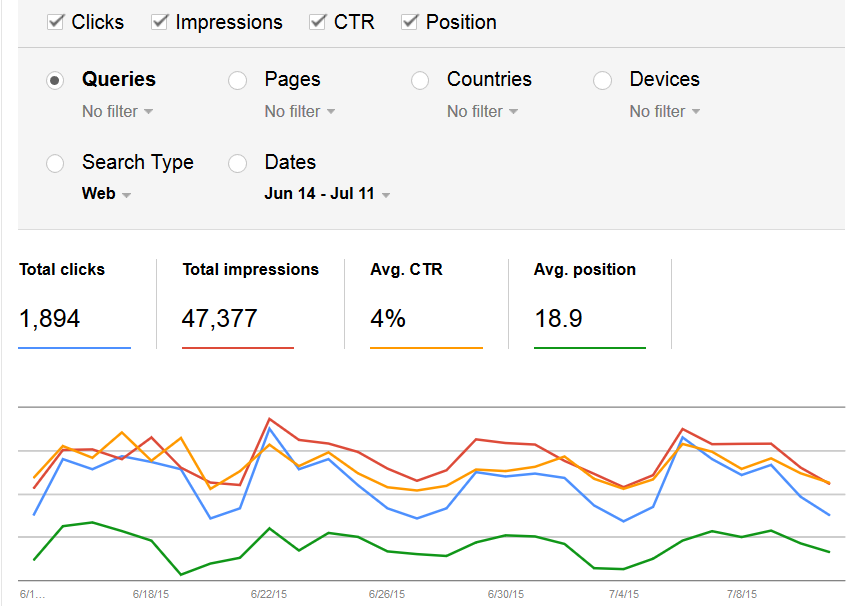Select the Dates radio button
847x606 pixels.
(x=238, y=163)
